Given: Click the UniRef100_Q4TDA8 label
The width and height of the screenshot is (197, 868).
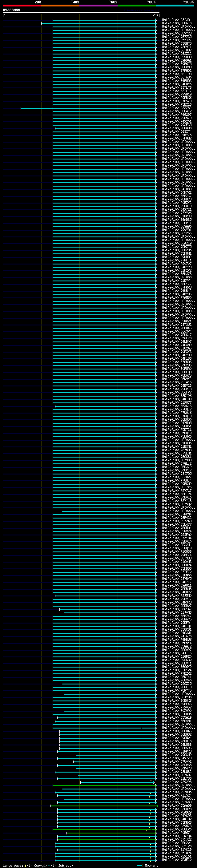Looking at the screenshot, I should click(x=177, y=189).
